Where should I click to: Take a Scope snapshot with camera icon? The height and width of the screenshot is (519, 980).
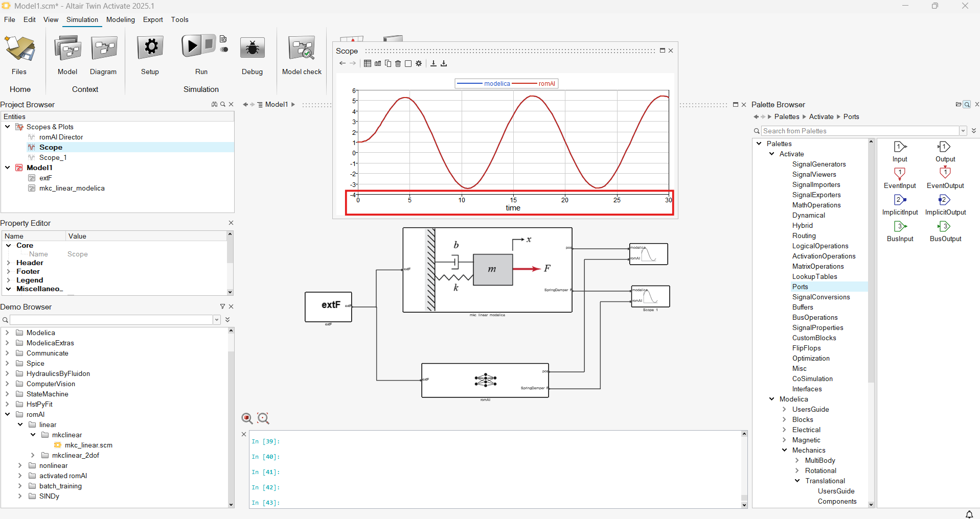378,63
